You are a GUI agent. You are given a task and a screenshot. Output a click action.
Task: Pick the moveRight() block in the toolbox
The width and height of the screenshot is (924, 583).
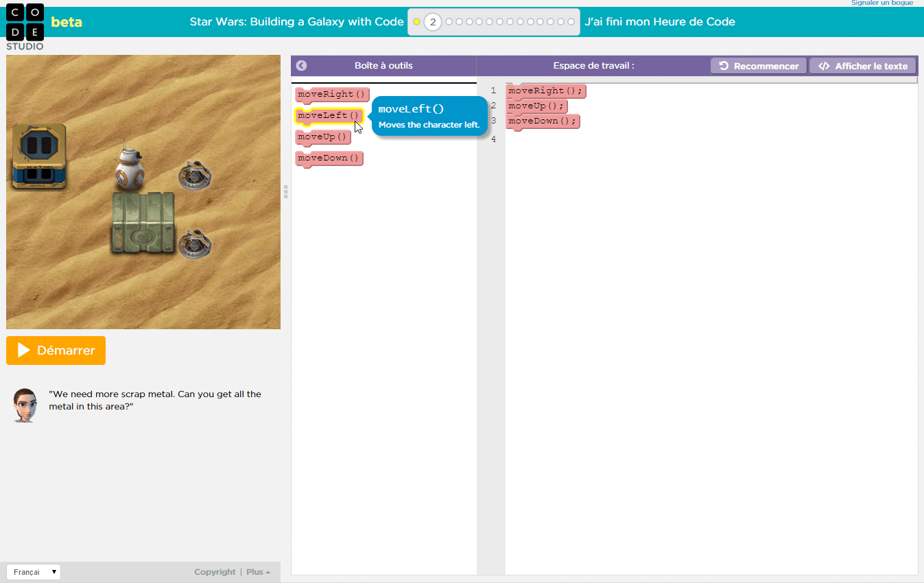[332, 94]
